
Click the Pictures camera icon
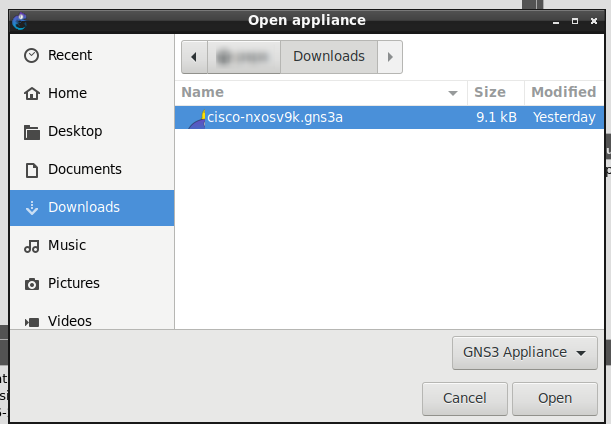coord(32,284)
